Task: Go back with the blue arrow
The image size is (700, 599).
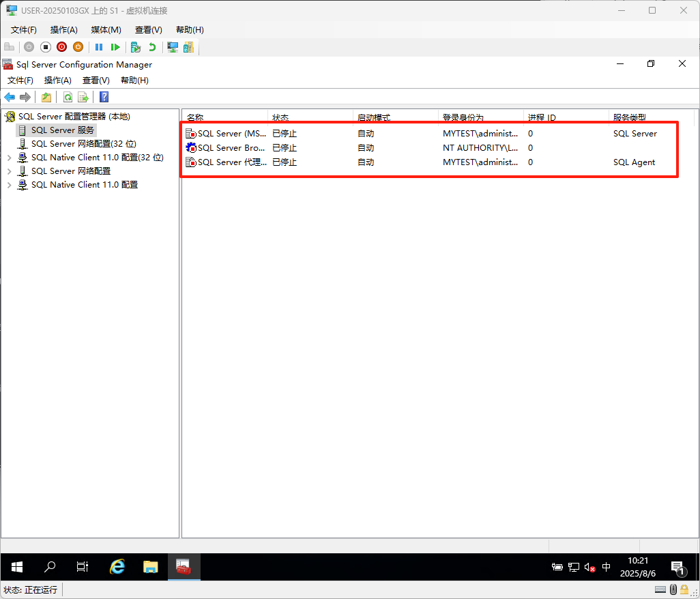Action: [10, 97]
